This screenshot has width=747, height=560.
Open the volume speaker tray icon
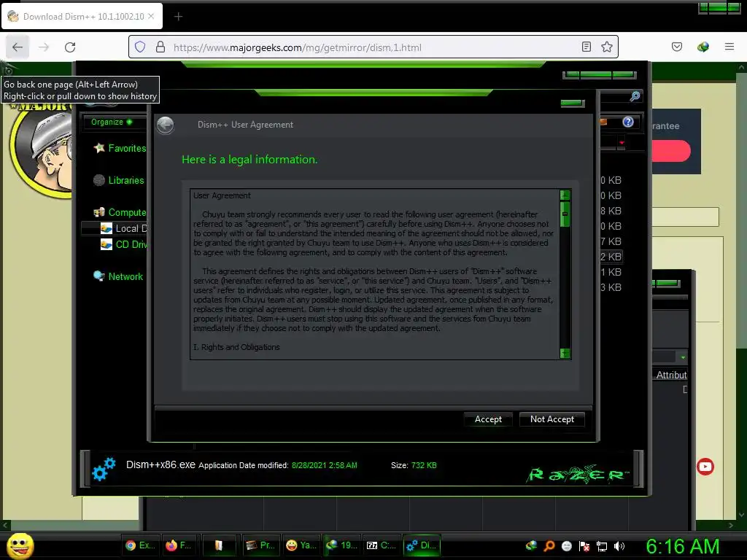pos(619,545)
